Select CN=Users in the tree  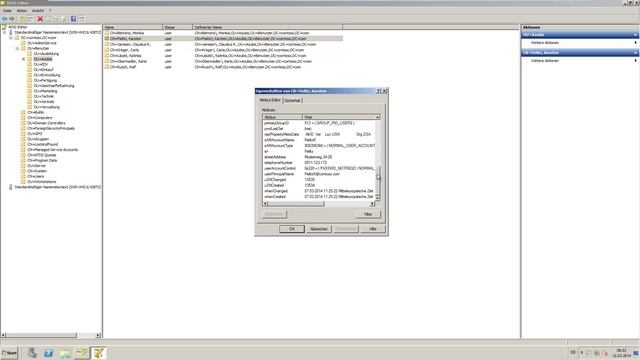(x=36, y=176)
